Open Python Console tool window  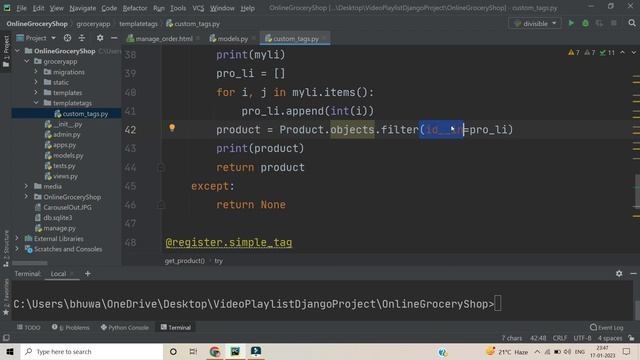(124, 327)
